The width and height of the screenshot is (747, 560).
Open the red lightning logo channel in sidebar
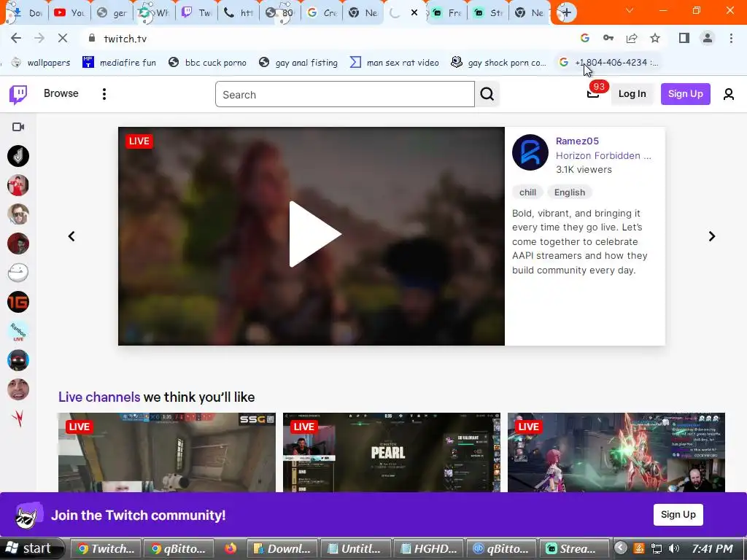[18, 419]
